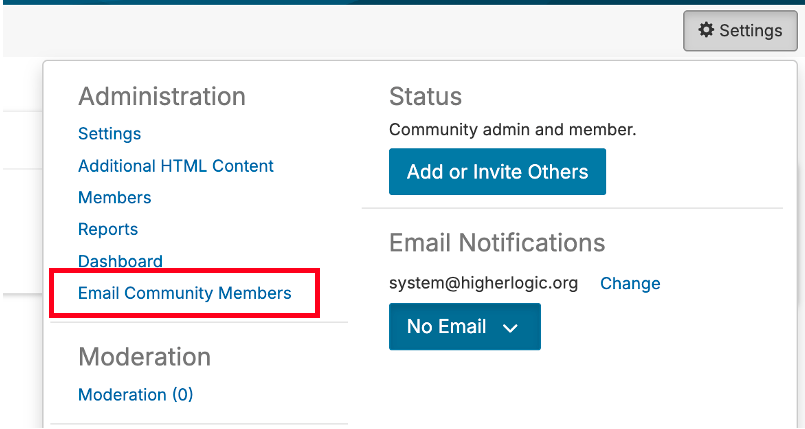Click the Email Notifications heading

click(497, 242)
